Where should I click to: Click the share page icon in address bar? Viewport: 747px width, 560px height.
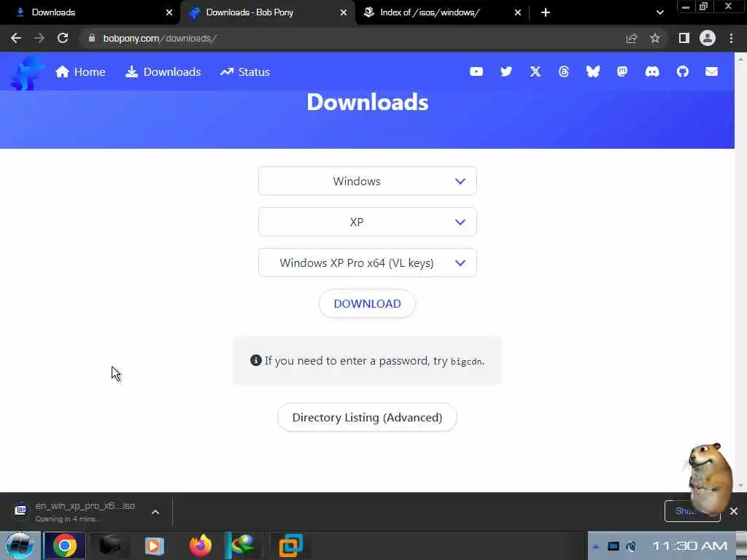[x=632, y=38]
